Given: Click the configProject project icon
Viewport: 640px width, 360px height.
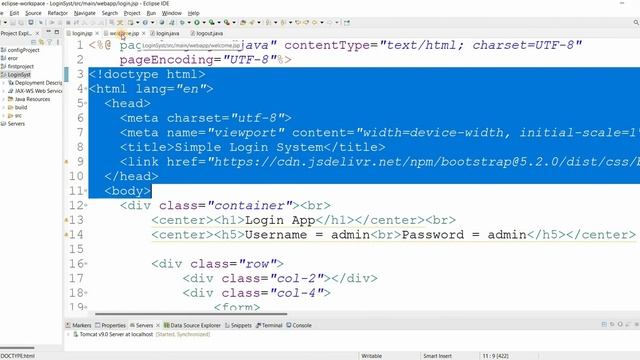Looking at the screenshot, I should [4, 50].
